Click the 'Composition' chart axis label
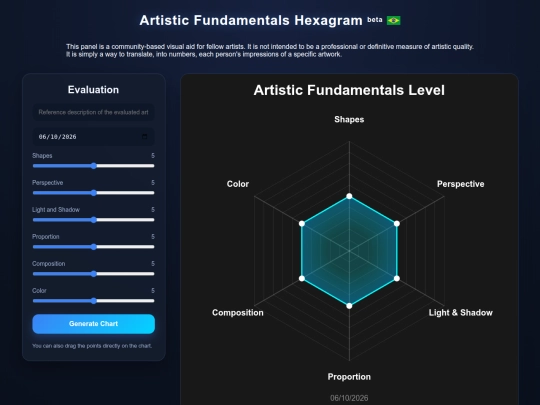 click(x=238, y=313)
